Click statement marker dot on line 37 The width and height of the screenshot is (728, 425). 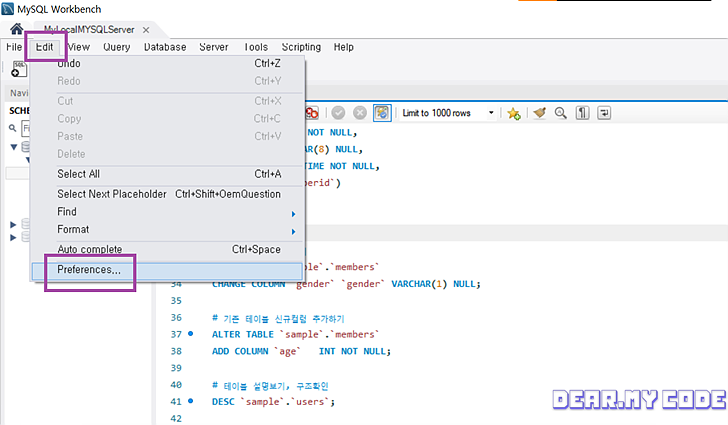(x=190, y=333)
